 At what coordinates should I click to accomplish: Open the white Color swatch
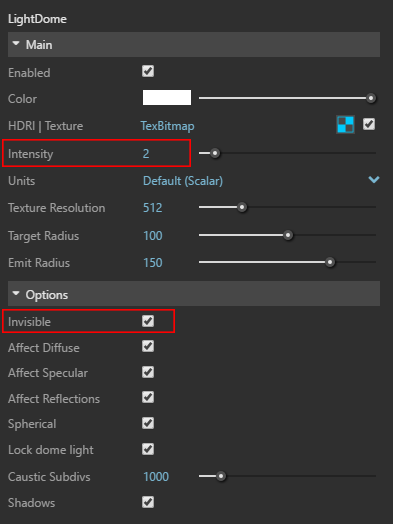coord(167,98)
